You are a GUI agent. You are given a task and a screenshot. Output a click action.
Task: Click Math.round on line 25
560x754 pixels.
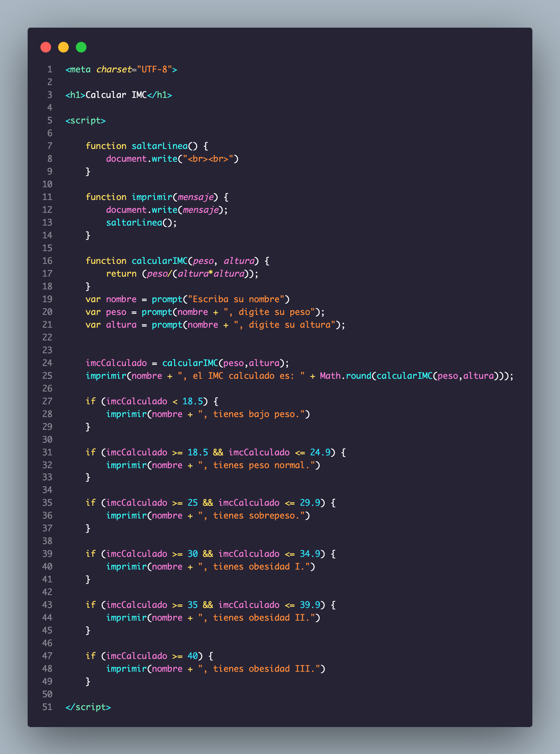tap(346, 376)
